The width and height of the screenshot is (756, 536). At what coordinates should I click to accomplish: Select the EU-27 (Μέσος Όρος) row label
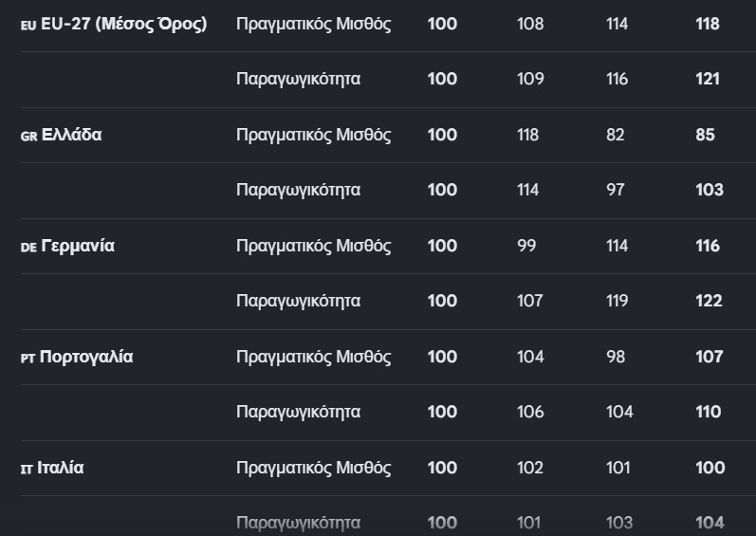click(124, 24)
